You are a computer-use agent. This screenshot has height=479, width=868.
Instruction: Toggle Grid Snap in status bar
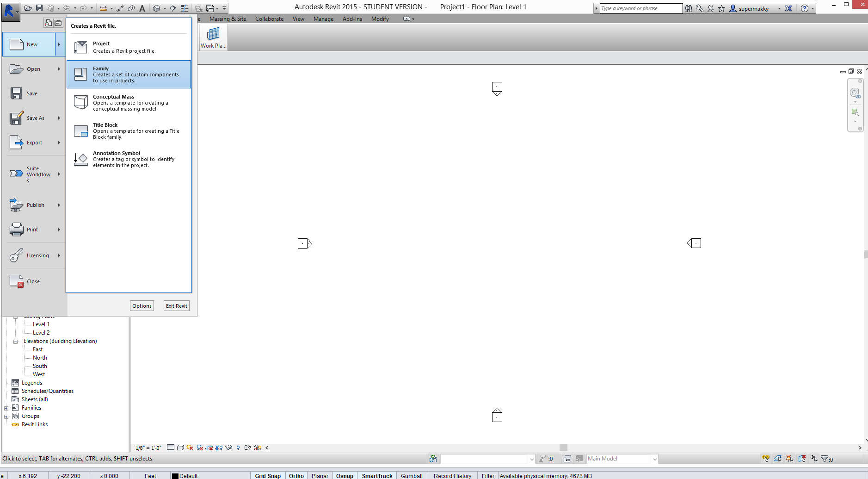point(268,476)
